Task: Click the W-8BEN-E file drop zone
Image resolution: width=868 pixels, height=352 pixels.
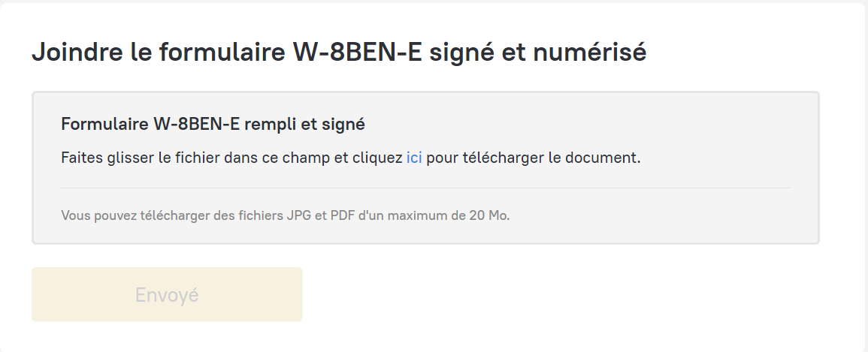Action: click(x=425, y=167)
